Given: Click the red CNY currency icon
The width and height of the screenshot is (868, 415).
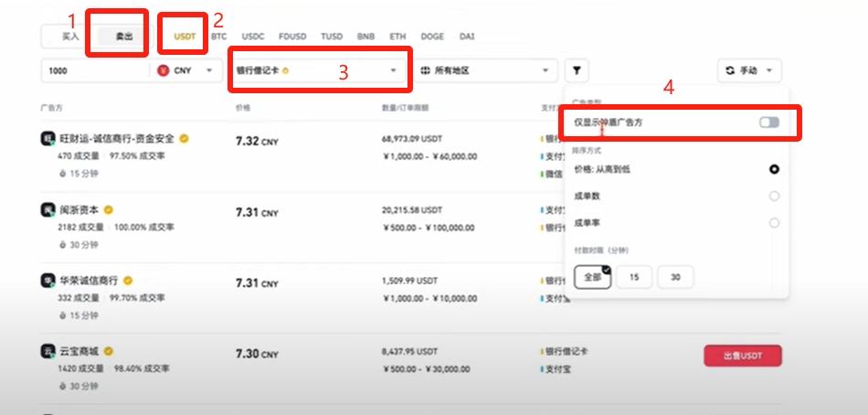Looking at the screenshot, I should pos(164,70).
